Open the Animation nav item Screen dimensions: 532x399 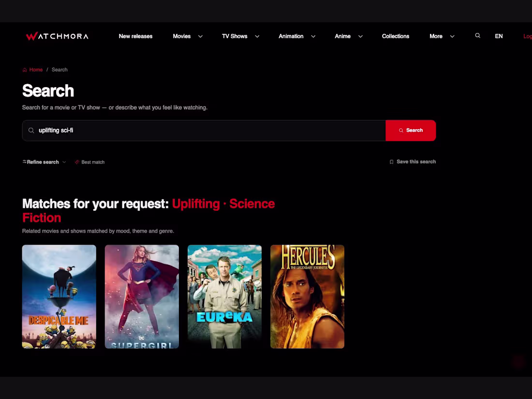coord(291,36)
